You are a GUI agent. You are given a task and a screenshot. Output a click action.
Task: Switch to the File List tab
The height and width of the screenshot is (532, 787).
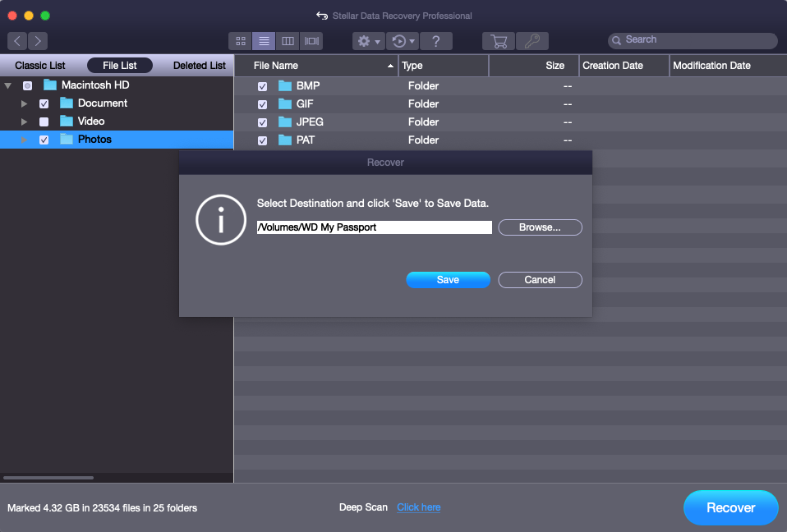(119, 65)
